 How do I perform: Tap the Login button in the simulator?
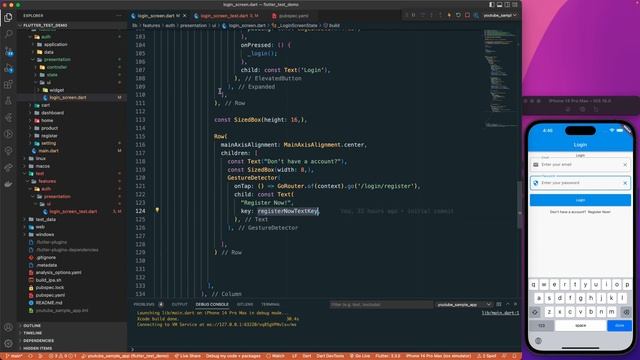tap(580, 200)
